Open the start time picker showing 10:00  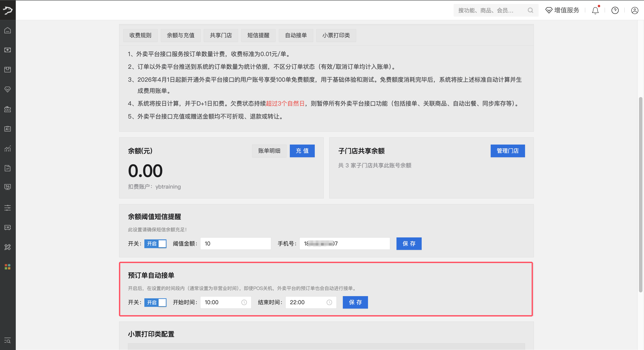(x=225, y=302)
